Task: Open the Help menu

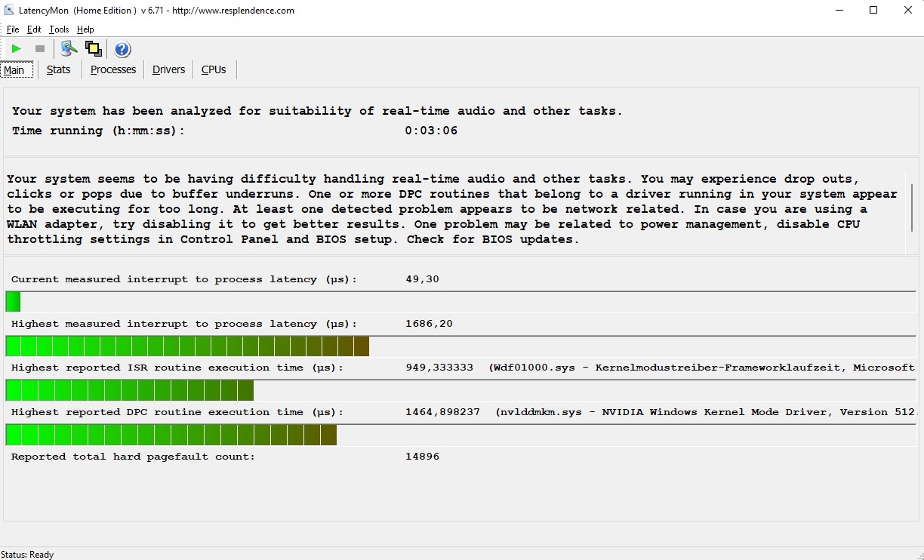Action: (x=85, y=29)
